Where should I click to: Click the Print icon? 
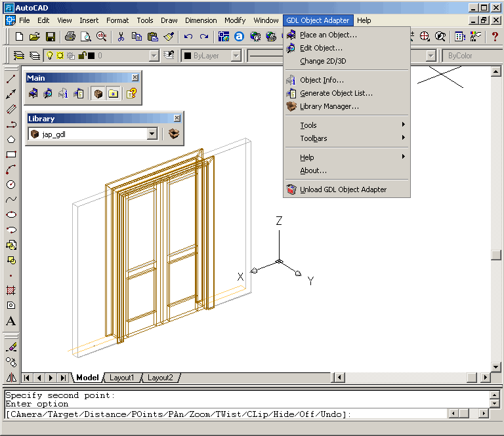tap(70, 37)
